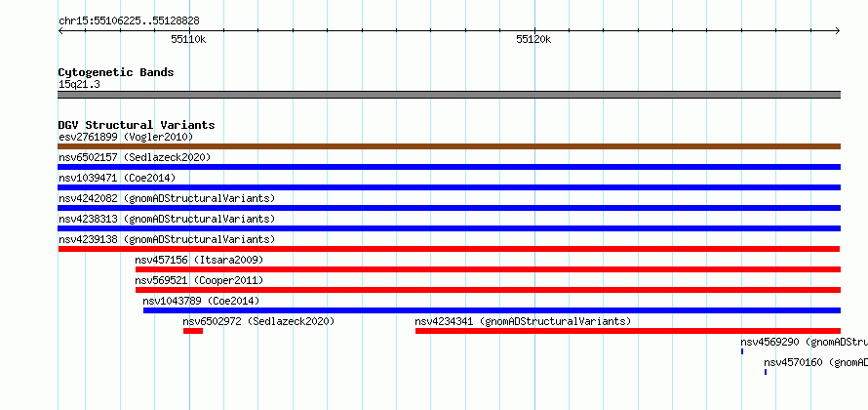Select nsv4238313 gnomAD variant label
This screenshot has height=410, width=868.
pos(167,219)
